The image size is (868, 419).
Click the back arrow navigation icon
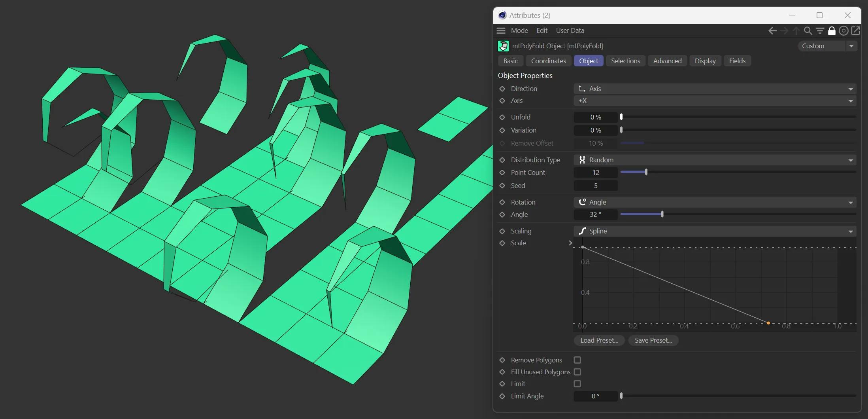point(772,31)
